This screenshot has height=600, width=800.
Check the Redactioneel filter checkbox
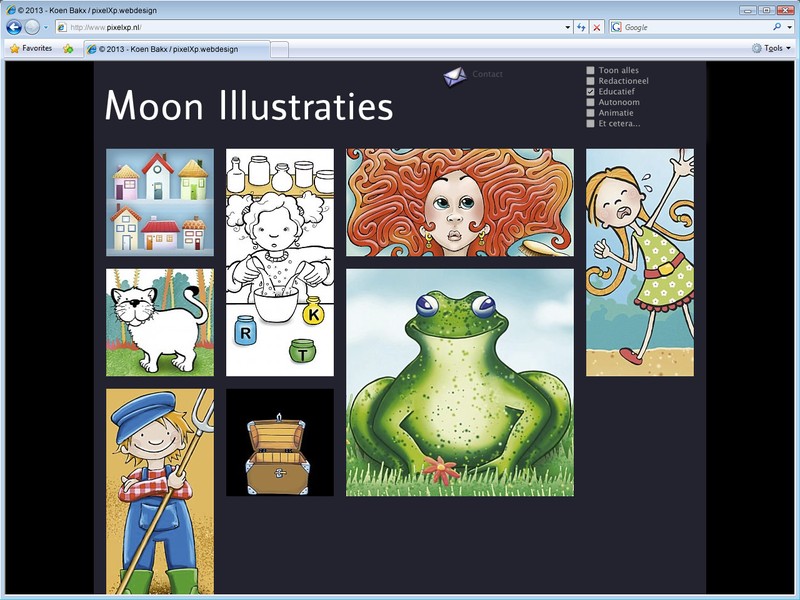point(591,81)
